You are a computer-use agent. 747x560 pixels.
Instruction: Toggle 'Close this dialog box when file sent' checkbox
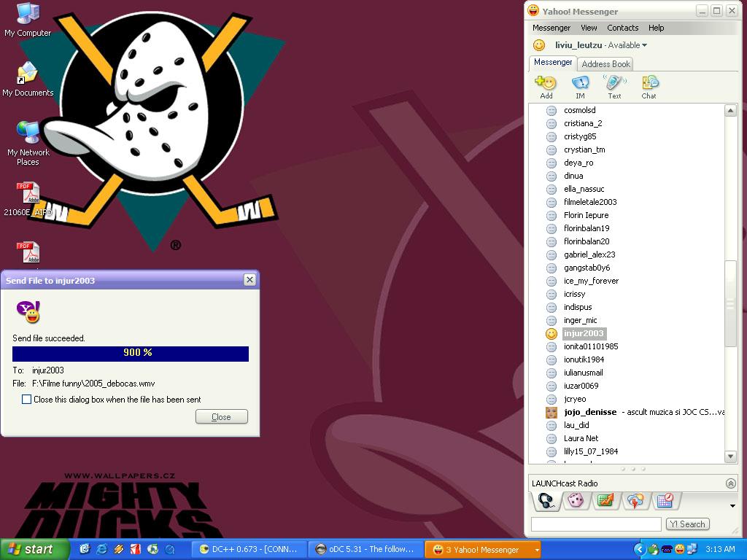27,400
